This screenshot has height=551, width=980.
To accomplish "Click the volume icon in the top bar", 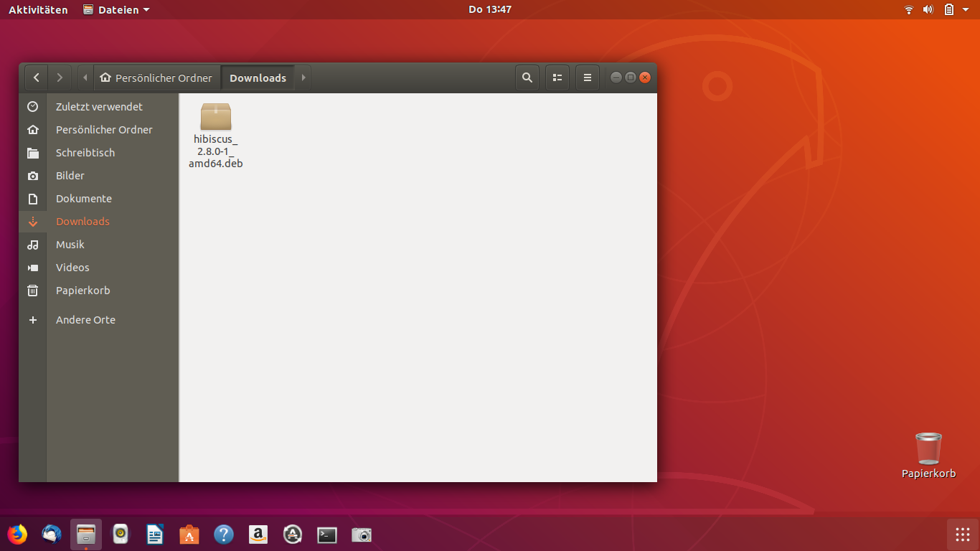I will click(x=928, y=9).
